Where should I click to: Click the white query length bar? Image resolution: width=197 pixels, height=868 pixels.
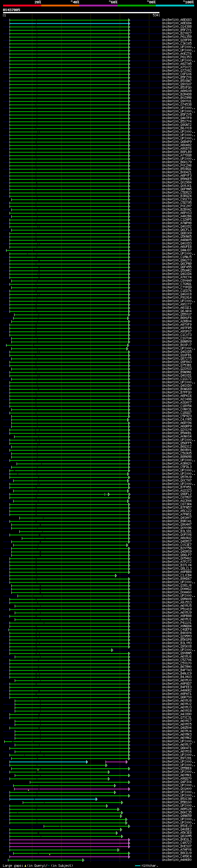81,13
